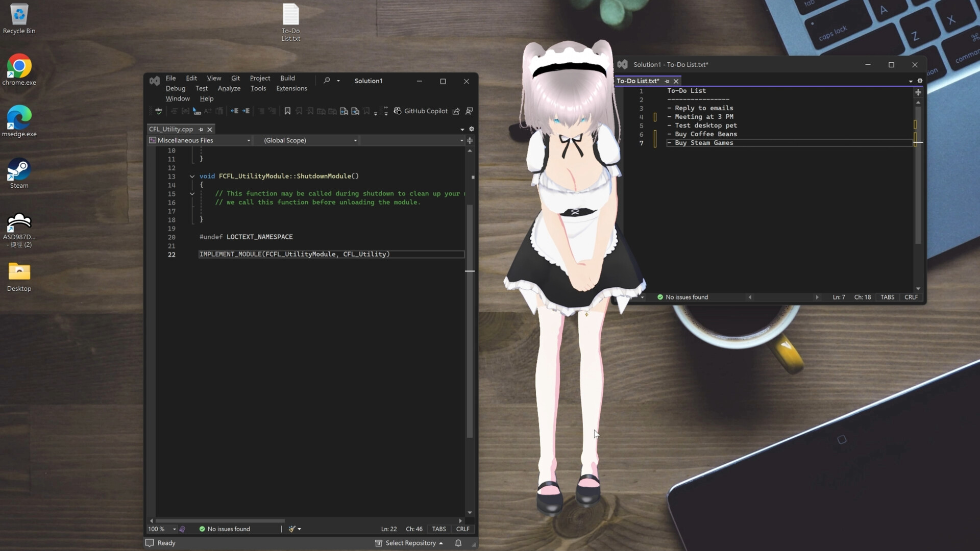Select the msedge.exe desktop shortcut
The image size is (980, 551).
click(19, 121)
